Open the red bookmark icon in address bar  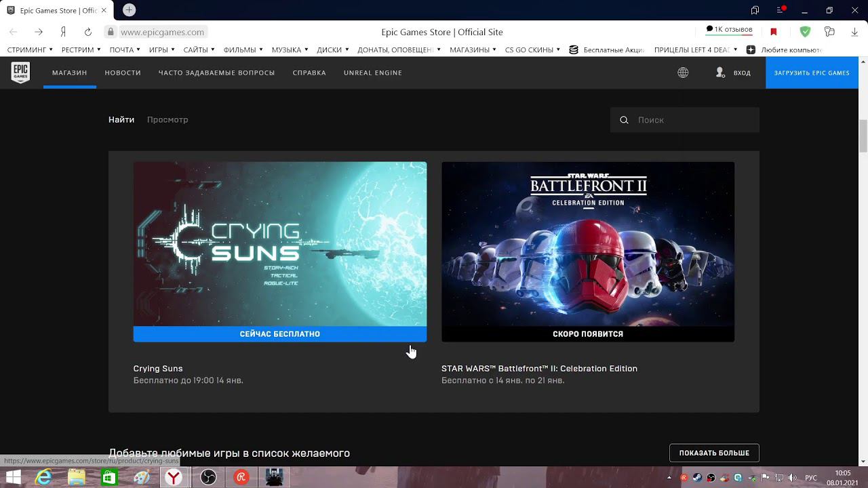[773, 32]
